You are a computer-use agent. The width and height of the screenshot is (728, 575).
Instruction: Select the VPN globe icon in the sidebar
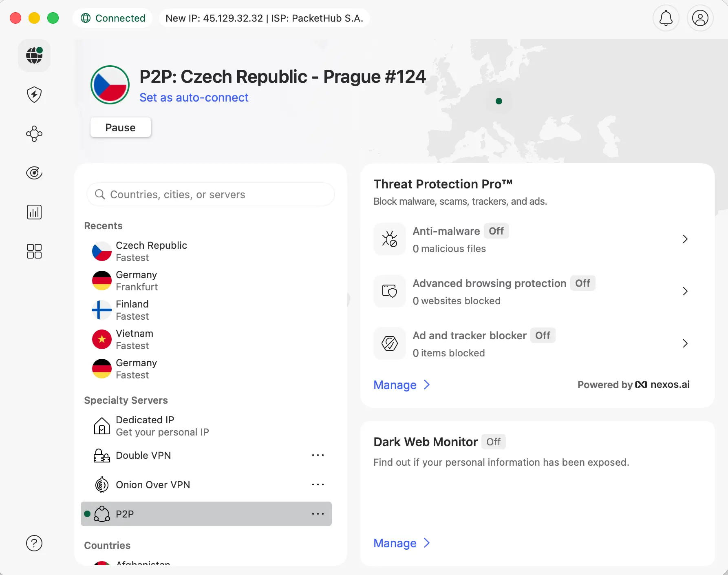tap(34, 55)
